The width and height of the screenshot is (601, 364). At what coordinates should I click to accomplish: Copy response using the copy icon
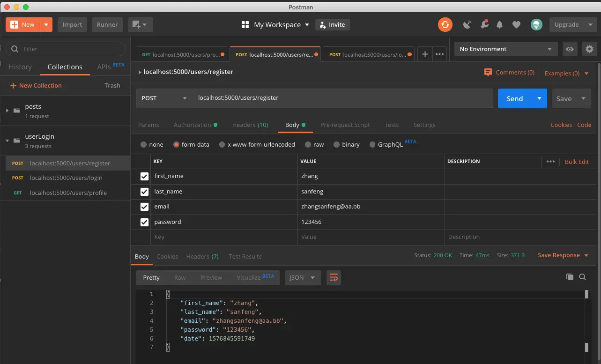(x=570, y=277)
